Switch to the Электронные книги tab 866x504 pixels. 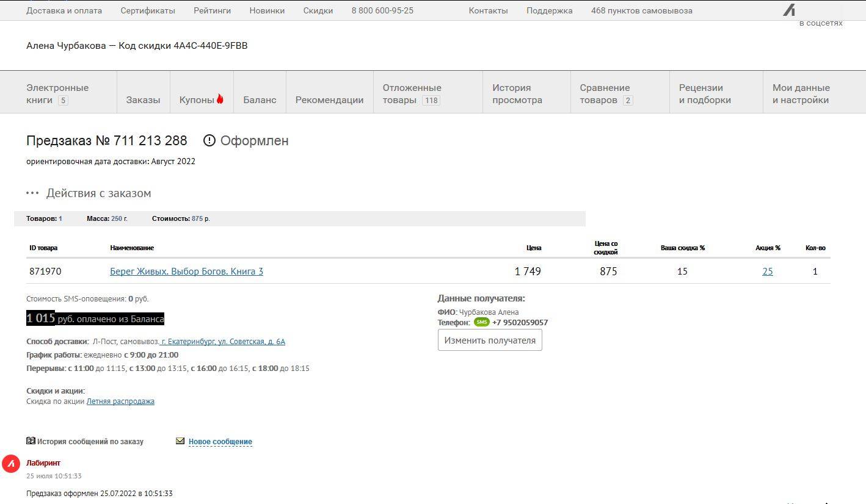tap(57, 93)
